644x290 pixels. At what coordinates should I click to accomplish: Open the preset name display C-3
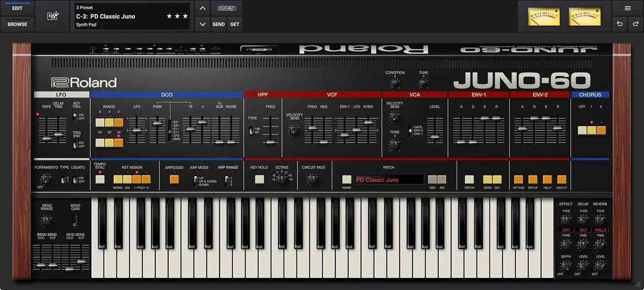130,16
